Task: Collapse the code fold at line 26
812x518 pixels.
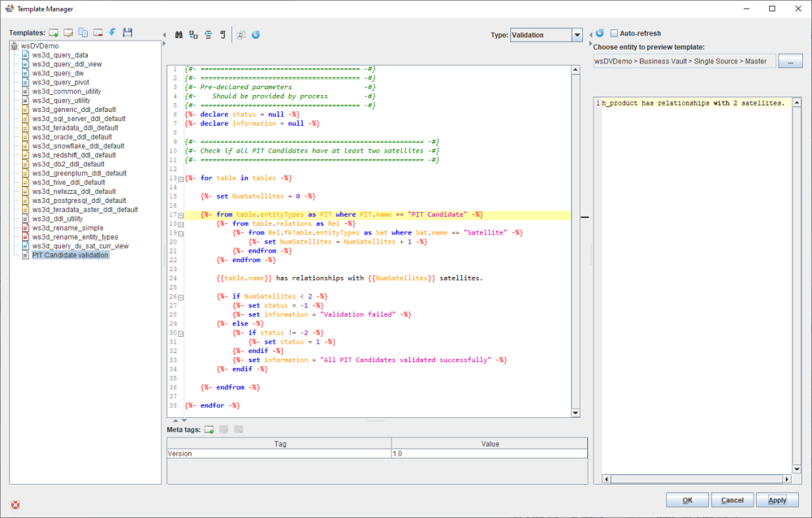Action: pos(180,296)
